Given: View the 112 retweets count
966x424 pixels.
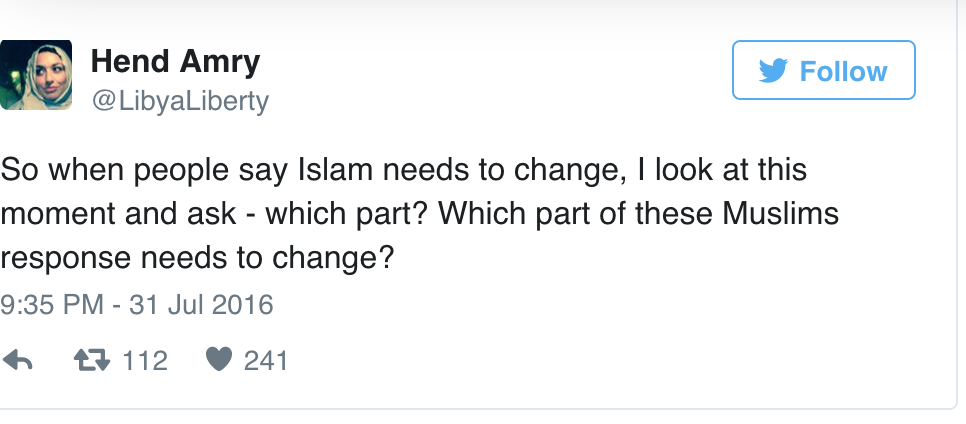Looking at the screenshot, I should click(145, 360).
